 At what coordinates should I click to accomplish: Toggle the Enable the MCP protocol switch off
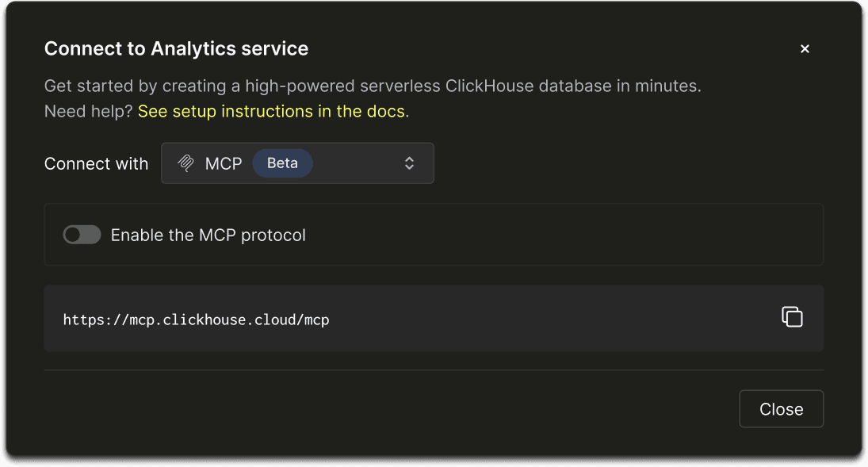82,235
